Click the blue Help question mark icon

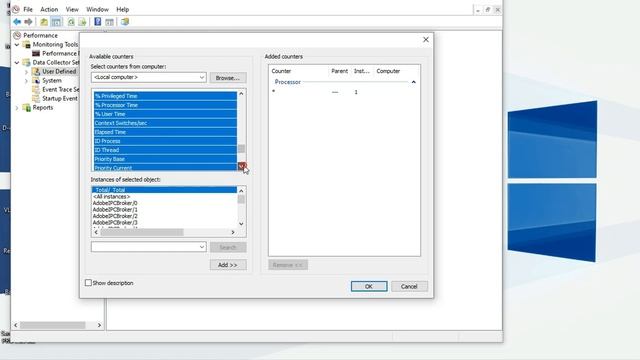tap(98, 22)
